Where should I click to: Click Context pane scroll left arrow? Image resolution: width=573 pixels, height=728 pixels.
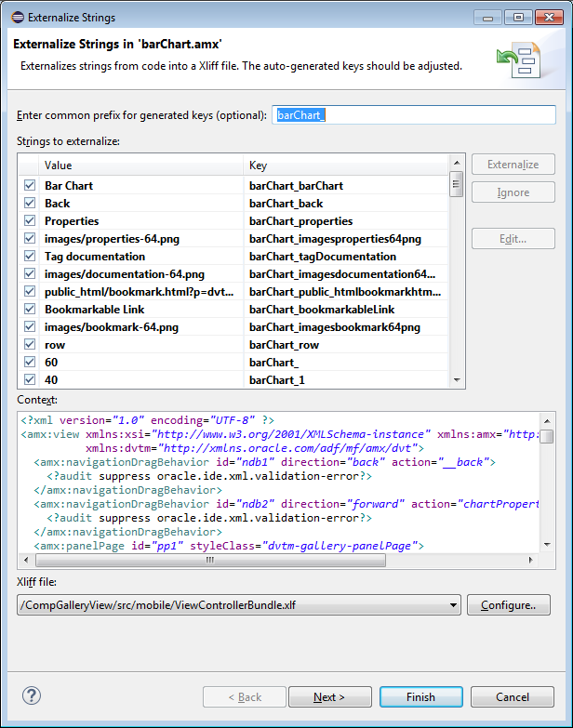coord(26,560)
